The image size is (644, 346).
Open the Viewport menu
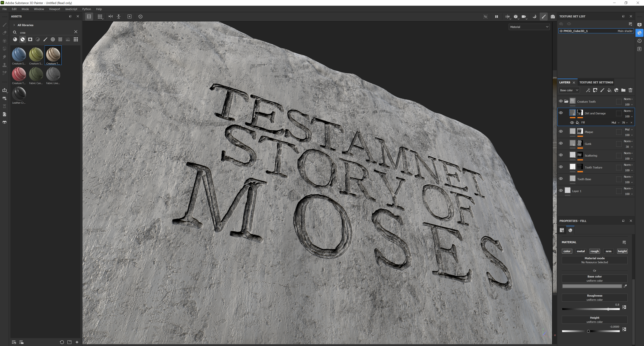coord(54,9)
